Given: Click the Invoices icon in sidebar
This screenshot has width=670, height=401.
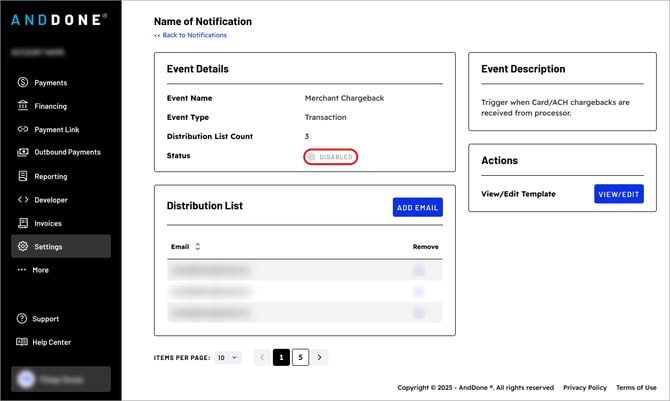Looking at the screenshot, I should [23, 223].
